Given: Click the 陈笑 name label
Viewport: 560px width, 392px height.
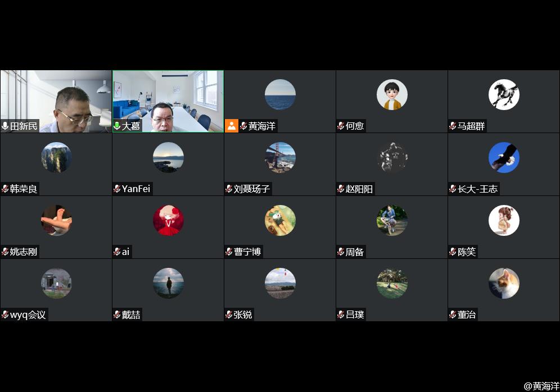Looking at the screenshot, I should click(467, 252).
